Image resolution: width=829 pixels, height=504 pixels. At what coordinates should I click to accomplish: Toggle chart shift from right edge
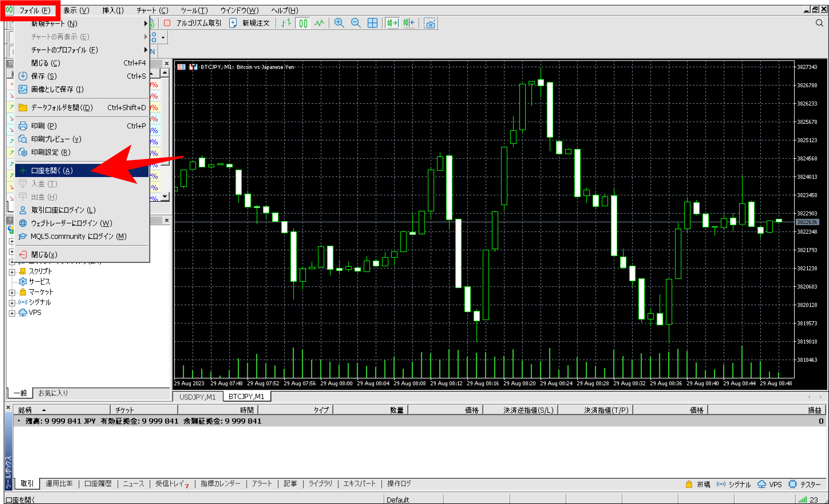409,23
